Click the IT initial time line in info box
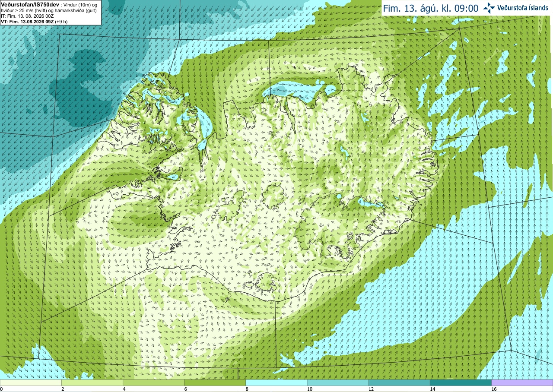The width and height of the screenshot is (553, 392). tap(28, 16)
